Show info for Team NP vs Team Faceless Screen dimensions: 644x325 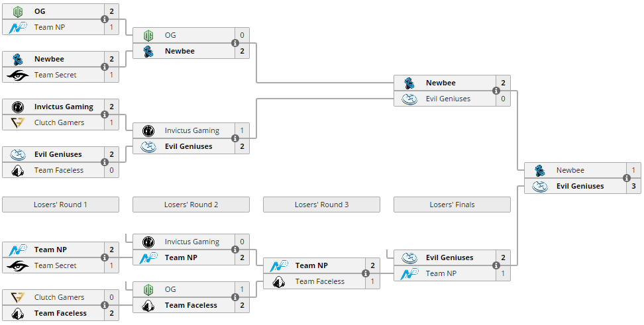(366, 273)
